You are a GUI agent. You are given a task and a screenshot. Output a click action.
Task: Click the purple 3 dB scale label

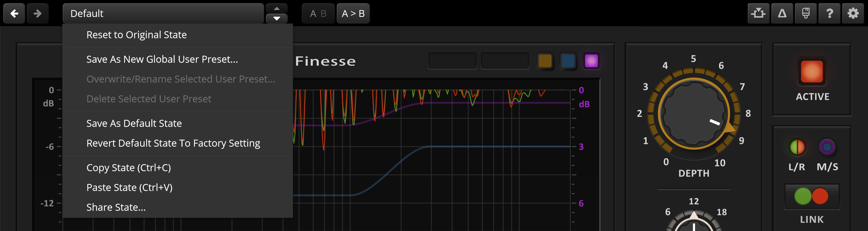pos(581,147)
